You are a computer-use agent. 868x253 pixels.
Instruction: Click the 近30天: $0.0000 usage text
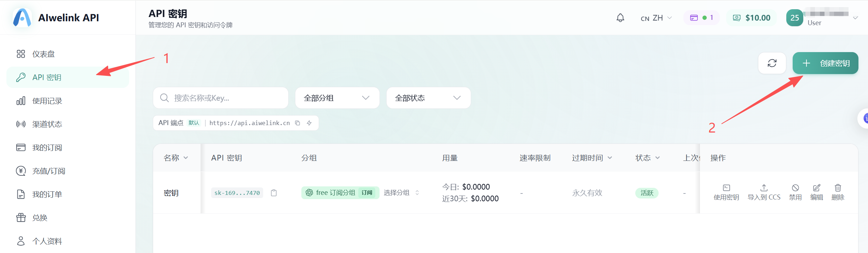click(x=470, y=198)
